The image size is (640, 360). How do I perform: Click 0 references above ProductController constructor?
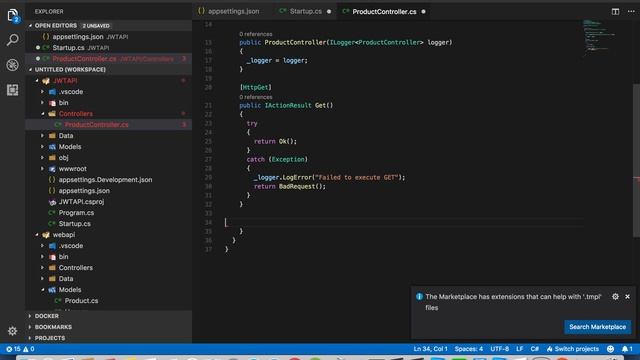pos(256,34)
